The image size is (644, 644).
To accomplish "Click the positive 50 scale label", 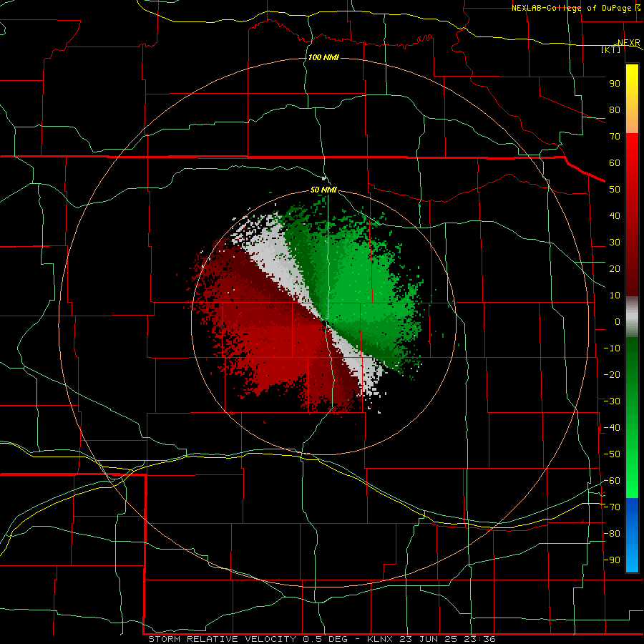I will [615, 190].
